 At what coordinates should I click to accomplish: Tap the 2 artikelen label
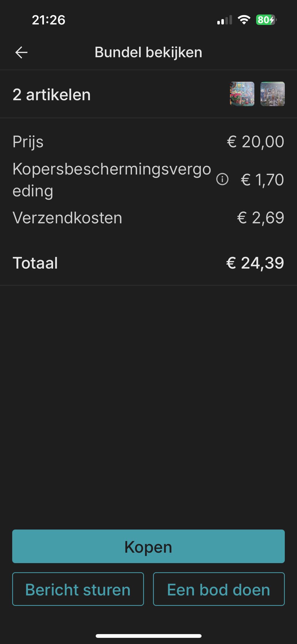(x=52, y=95)
